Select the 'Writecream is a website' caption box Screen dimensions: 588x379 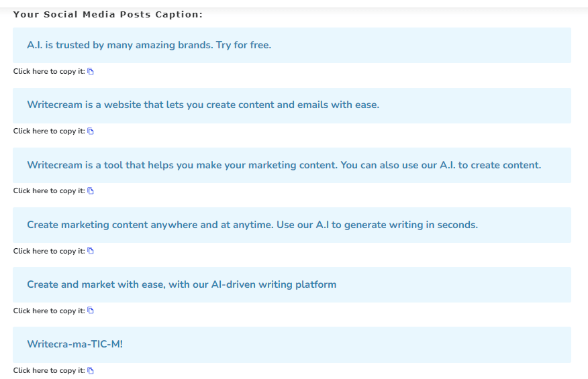292,105
